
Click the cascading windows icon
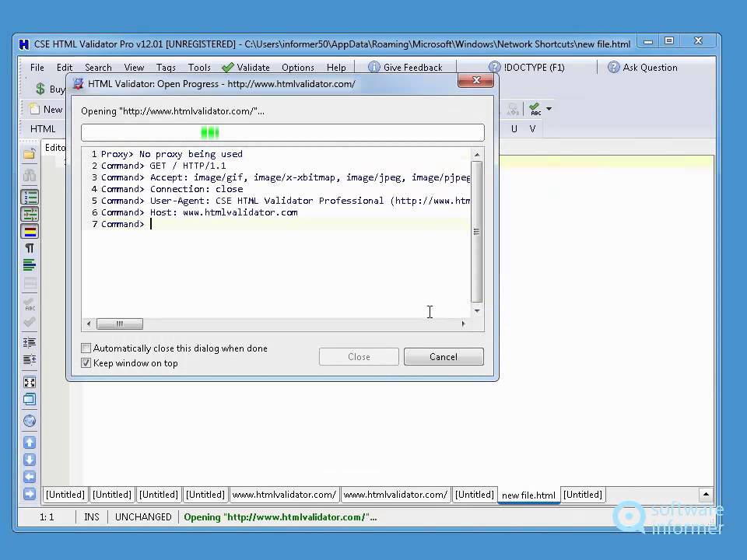pyautogui.click(x=29, y=400)
